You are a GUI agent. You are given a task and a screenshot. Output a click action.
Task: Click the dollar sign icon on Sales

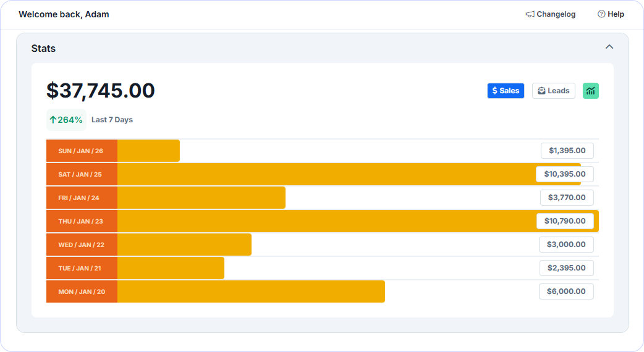point(494,91)
